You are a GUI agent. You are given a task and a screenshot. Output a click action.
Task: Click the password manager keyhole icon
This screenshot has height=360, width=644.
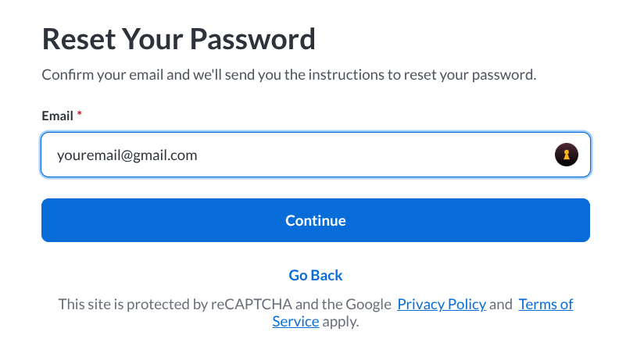click(567, 155)
